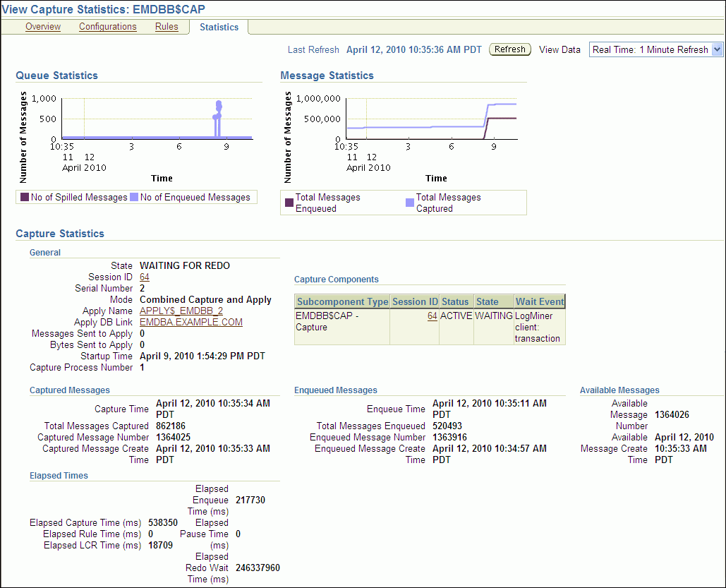Select the Statistics tab
The height and width of the screenshot is (588, 726).
[219, 28]
